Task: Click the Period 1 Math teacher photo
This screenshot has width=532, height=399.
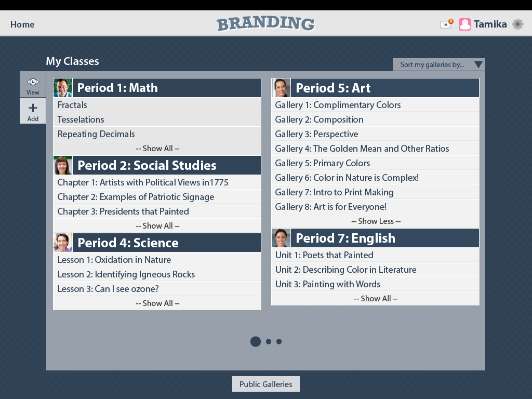Action: [x=63, y=88]
